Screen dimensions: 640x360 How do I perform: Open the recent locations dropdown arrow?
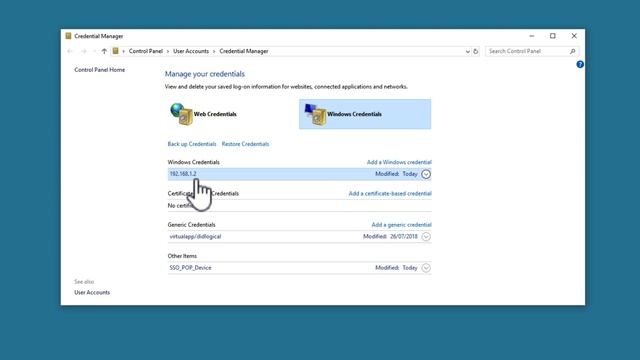94,51
